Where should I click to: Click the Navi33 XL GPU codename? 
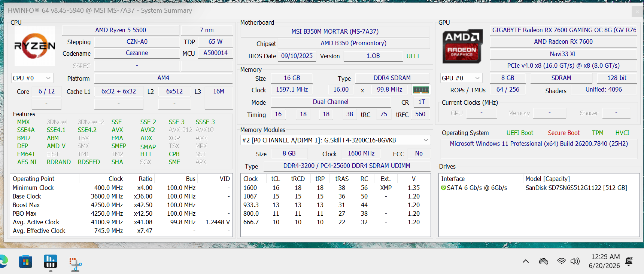563,54
